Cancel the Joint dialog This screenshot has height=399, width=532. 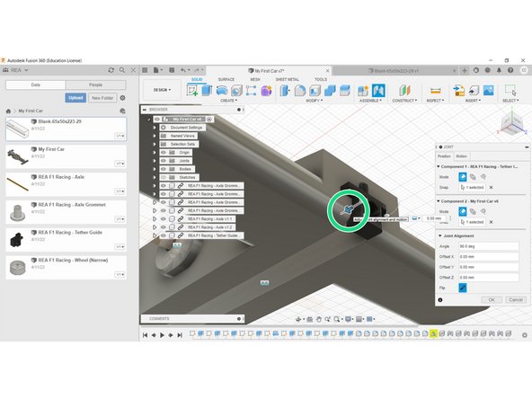516,299
